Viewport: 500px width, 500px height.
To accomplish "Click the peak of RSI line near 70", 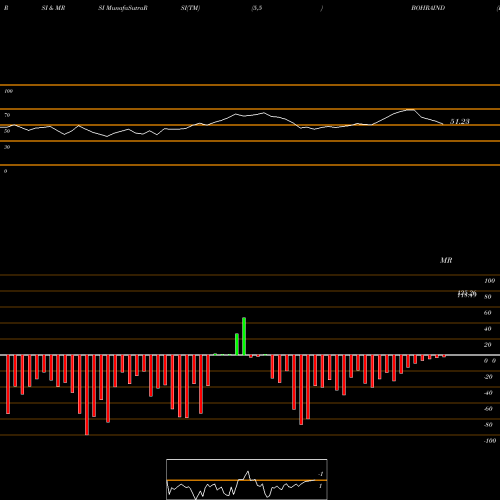I will tap(411, 109).
